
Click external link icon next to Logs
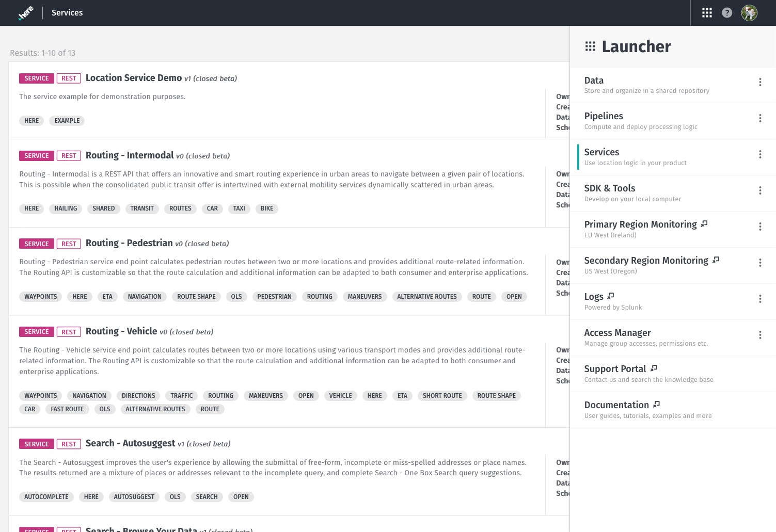point(611,296)
